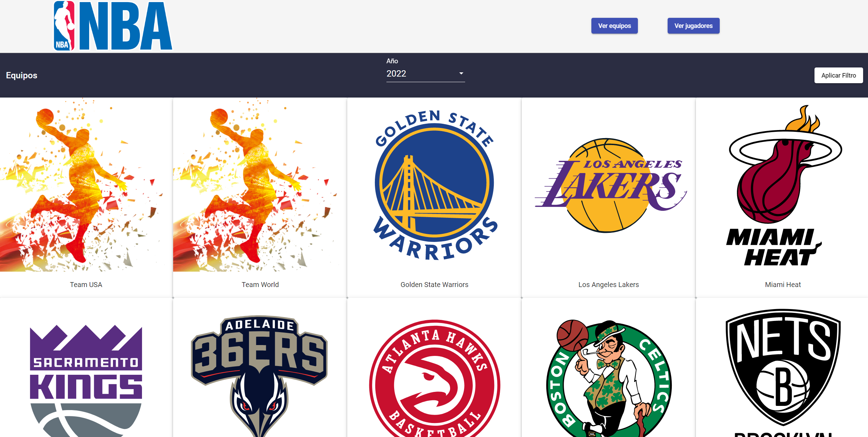Open the Boston Celtics logo

point(609,379)
